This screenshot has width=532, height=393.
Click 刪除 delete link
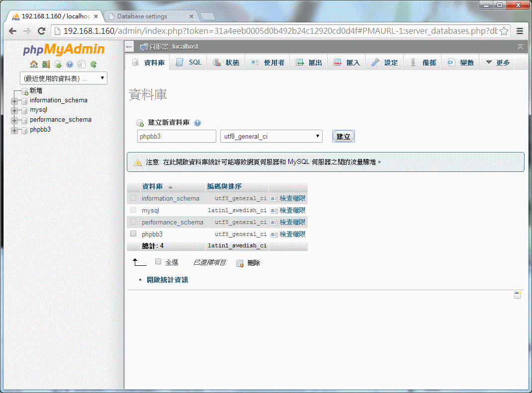254,263
